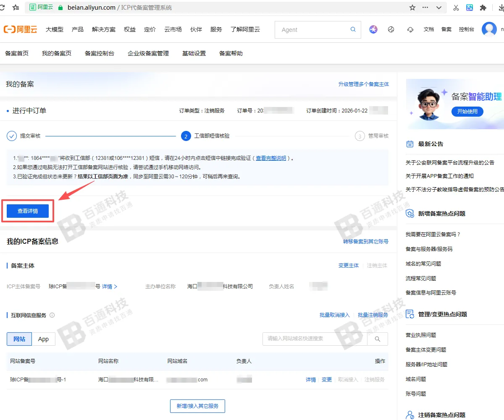Click the user avatar at the top right
The image size is (504, 420).
[x=490, y=29]
